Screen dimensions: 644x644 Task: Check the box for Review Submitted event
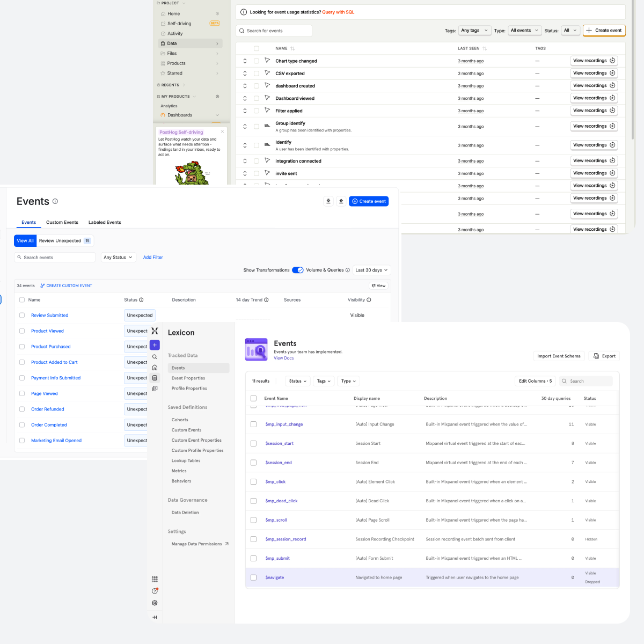coord(22,316)
